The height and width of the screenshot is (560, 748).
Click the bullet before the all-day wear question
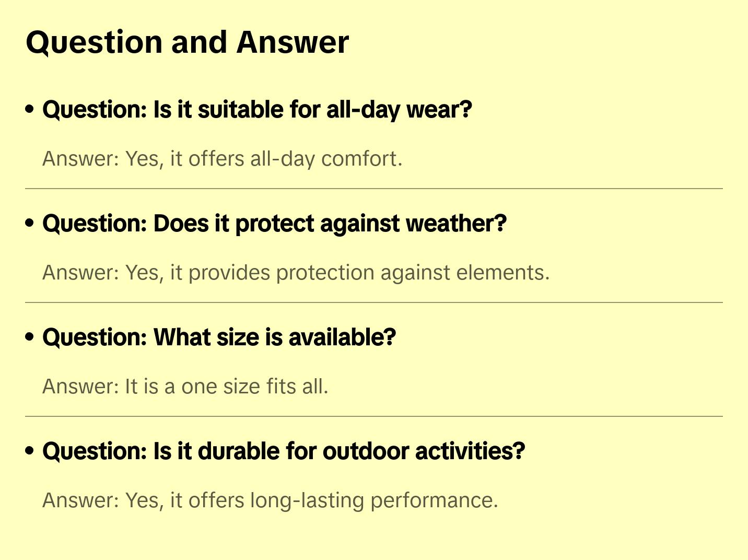[x=30, y=109]
